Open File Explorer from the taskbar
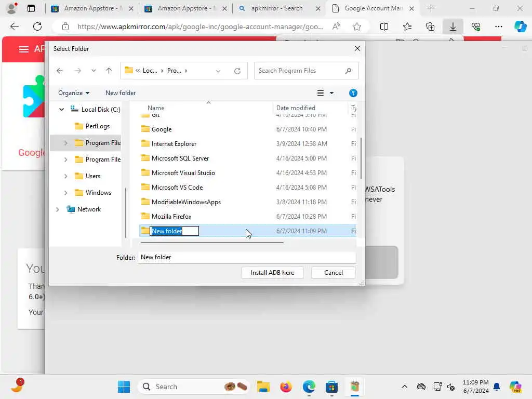 (263, 387)
